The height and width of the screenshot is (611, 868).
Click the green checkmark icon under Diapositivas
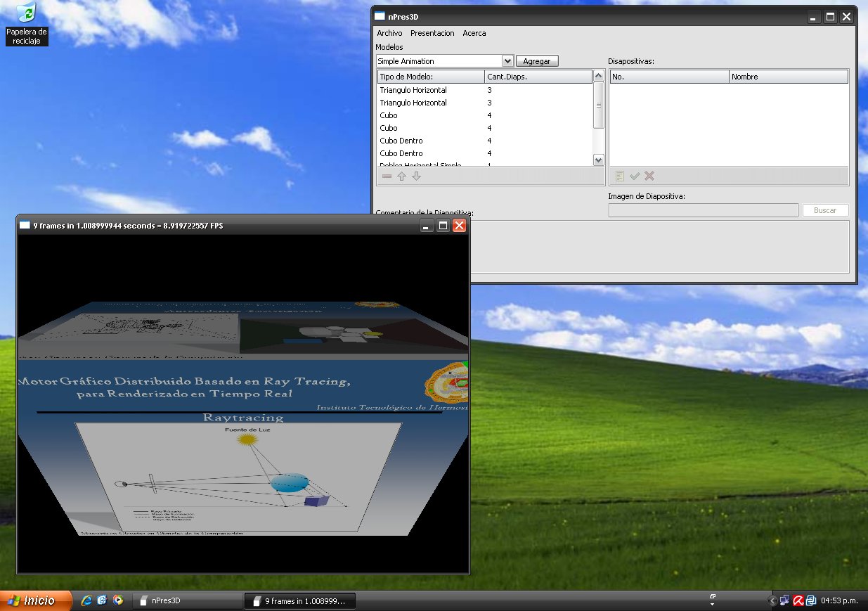click(635, 176)
